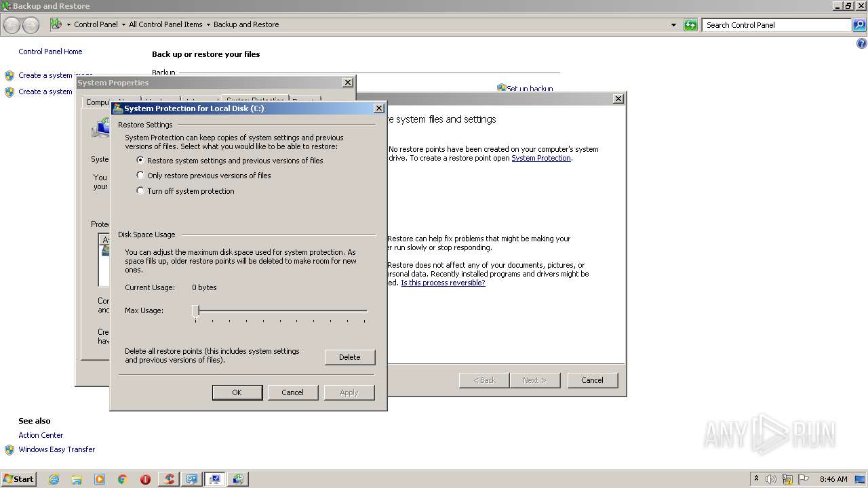Open Windows Explorer folder on the taskbar

pos(77,479)
